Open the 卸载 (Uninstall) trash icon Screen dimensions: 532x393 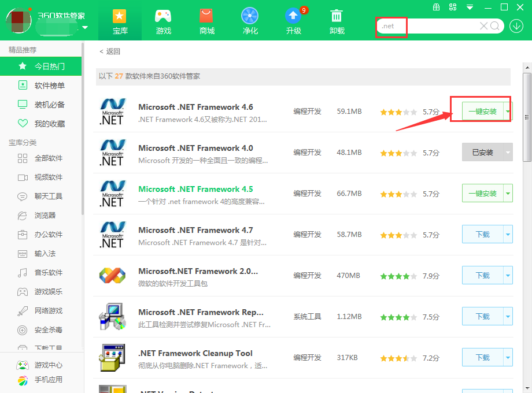[x=337, y=21]
